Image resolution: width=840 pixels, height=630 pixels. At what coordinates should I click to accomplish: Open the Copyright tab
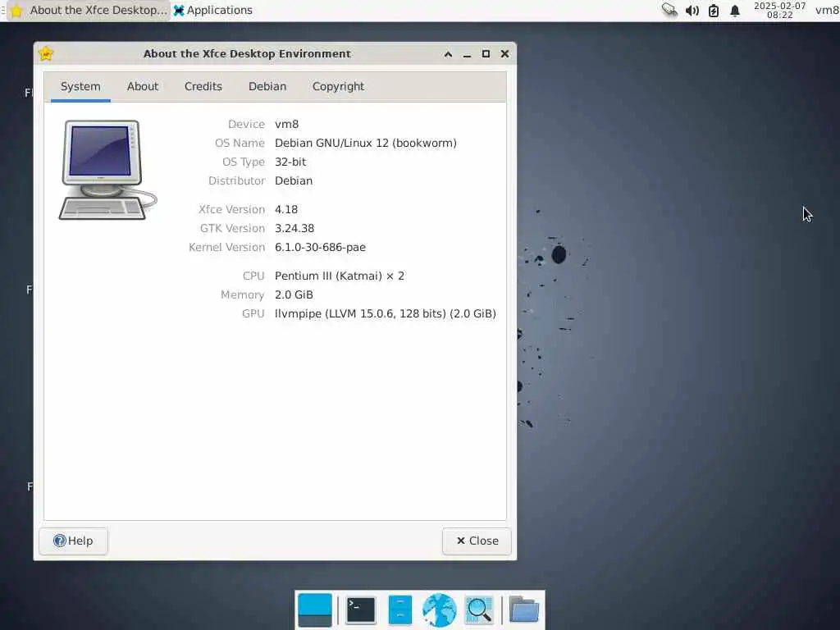point(338,86)
